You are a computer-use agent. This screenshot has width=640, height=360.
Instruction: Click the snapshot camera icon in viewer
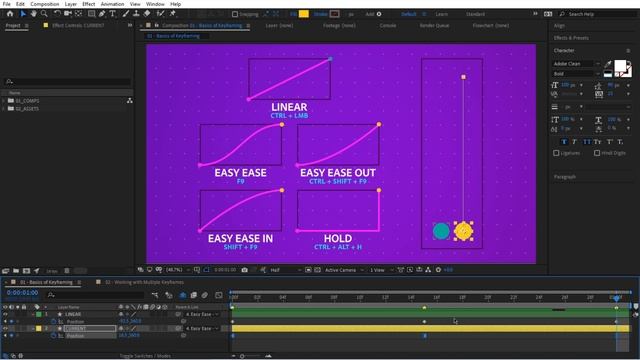[x=244, y=270]
